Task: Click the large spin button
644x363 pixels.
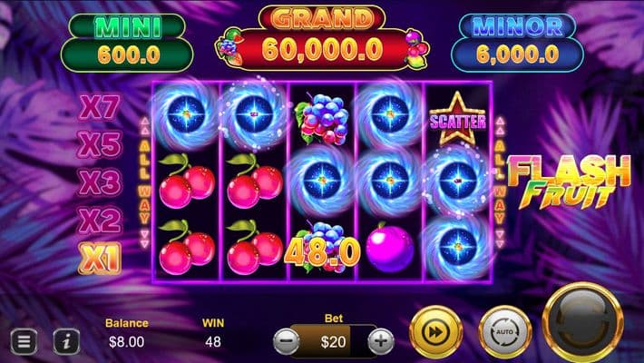Action: tap(582, 323)
